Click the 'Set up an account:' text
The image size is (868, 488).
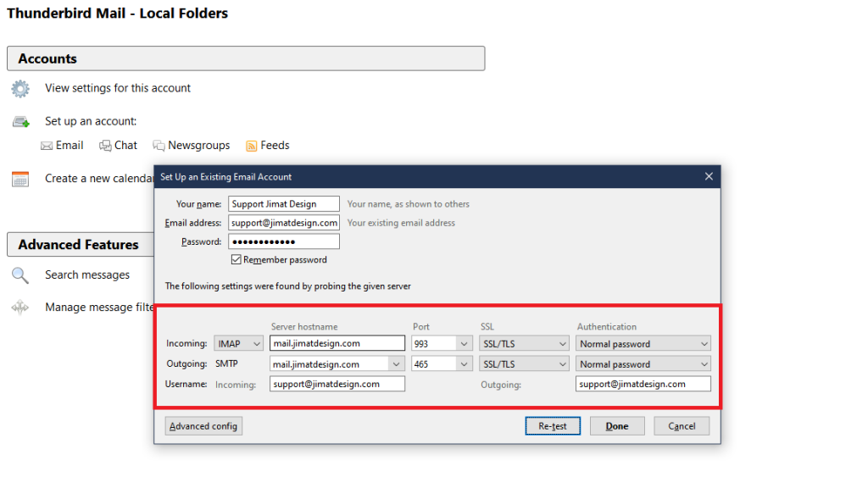coord(91,121)
